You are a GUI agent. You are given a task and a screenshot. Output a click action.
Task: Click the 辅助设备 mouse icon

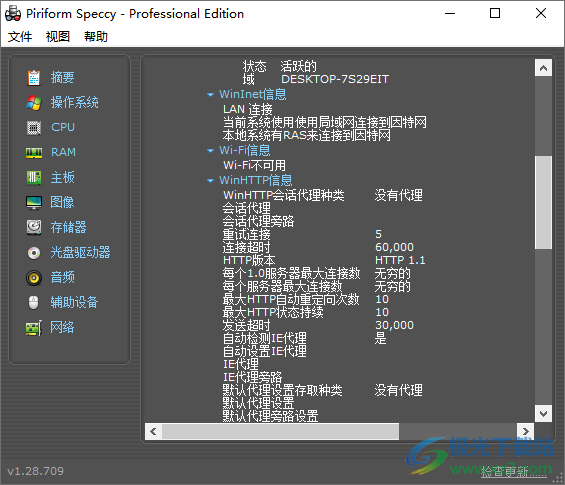[34, 302]
